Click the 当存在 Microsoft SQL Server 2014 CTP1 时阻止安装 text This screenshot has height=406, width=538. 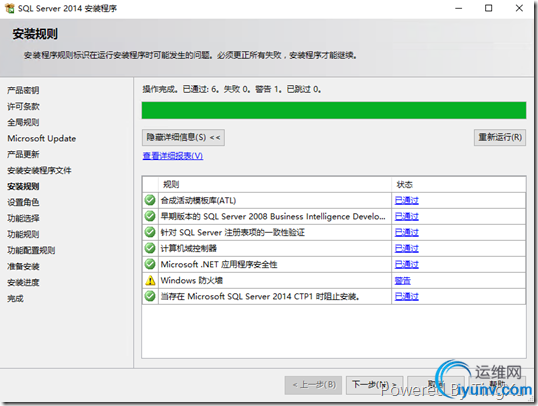pos(260,297)
